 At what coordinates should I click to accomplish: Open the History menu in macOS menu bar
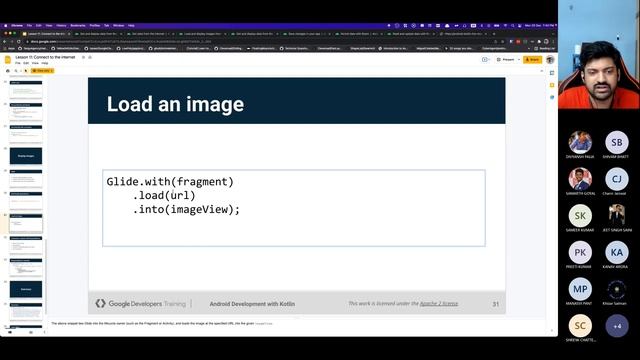(61, 26)
